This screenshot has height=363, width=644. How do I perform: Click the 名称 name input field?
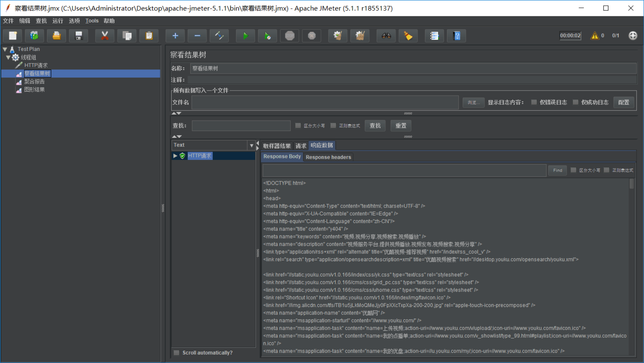point(413,69)
